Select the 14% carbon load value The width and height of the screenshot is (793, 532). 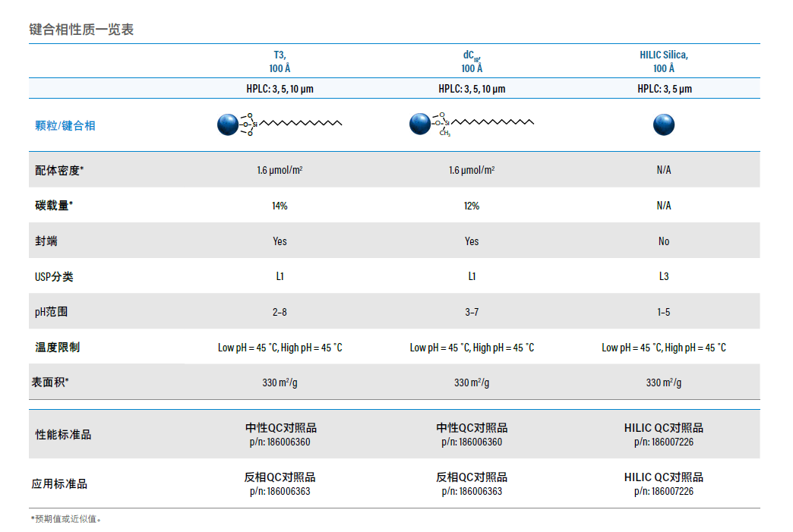coord(280,206)
